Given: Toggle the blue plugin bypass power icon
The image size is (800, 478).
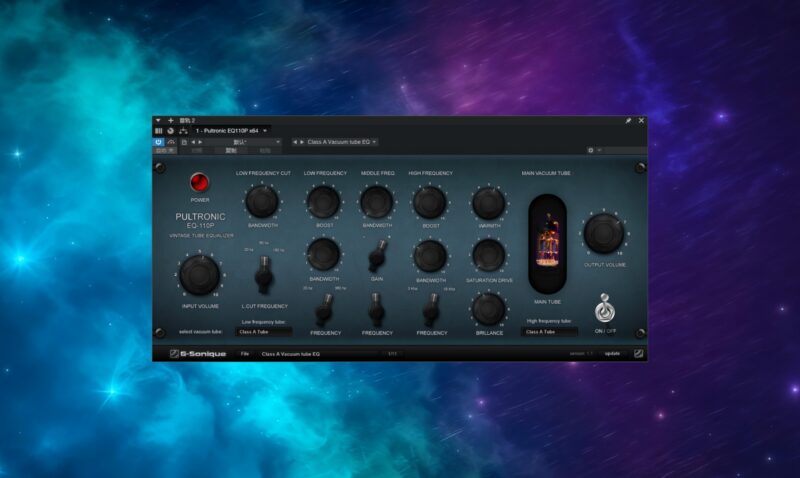Looking at the screenshot, I should tap(159, 142).
